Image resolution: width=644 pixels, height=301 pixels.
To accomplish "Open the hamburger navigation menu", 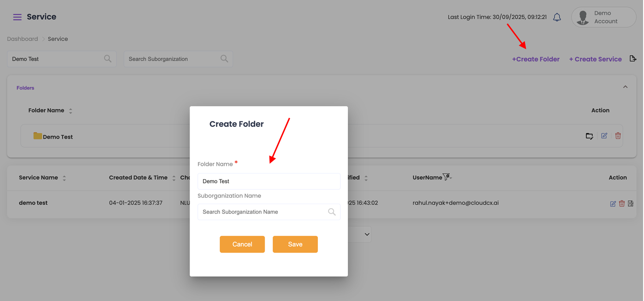I will click(17, 17).
